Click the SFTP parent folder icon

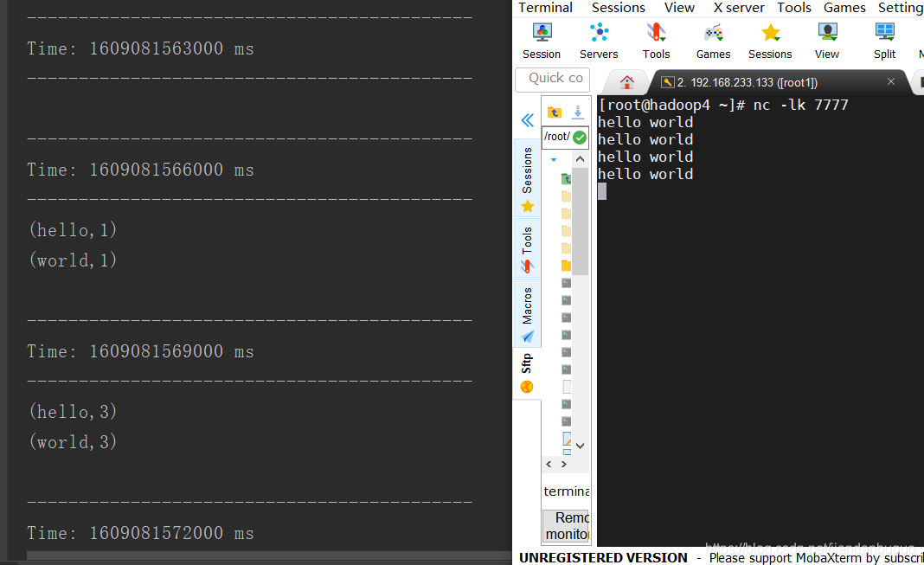pos(554,112)
